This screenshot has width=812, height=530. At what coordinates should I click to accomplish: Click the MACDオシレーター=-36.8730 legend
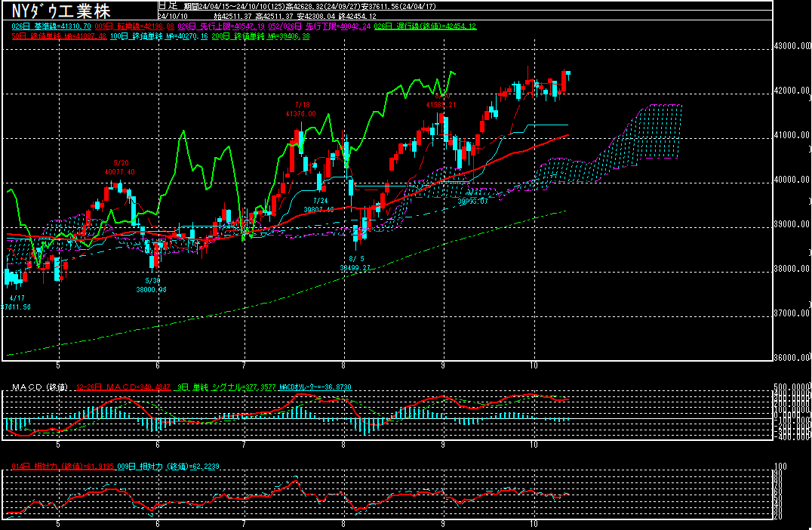pos(315,387)
